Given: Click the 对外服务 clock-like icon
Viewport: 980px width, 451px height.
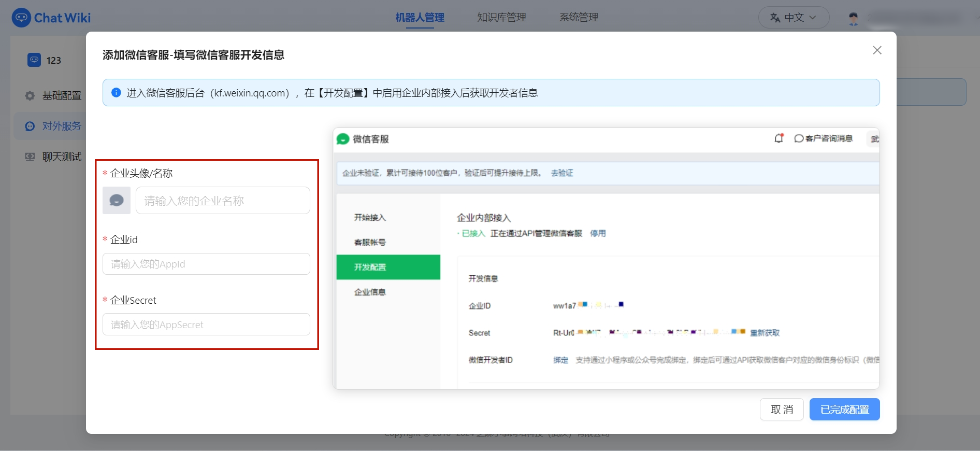Looking at the screenshot, I should tap(30, 126).
